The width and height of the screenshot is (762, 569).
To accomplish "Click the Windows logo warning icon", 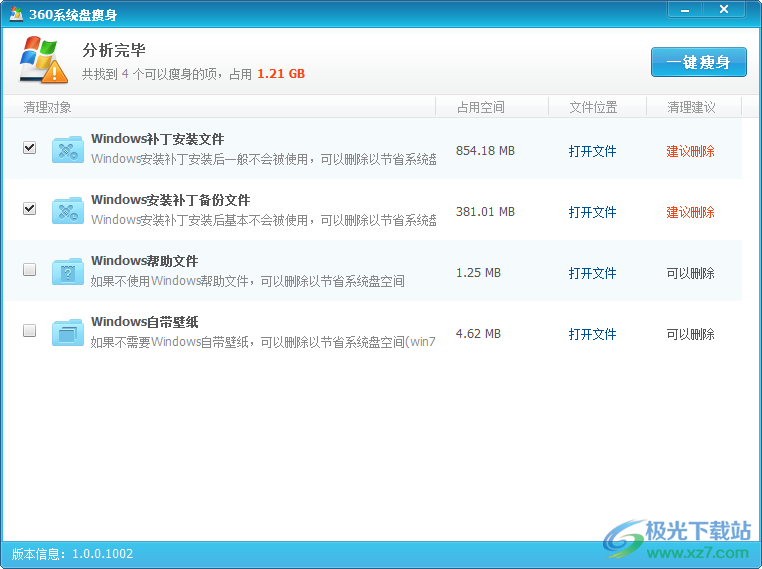I will tap(43, 60).
